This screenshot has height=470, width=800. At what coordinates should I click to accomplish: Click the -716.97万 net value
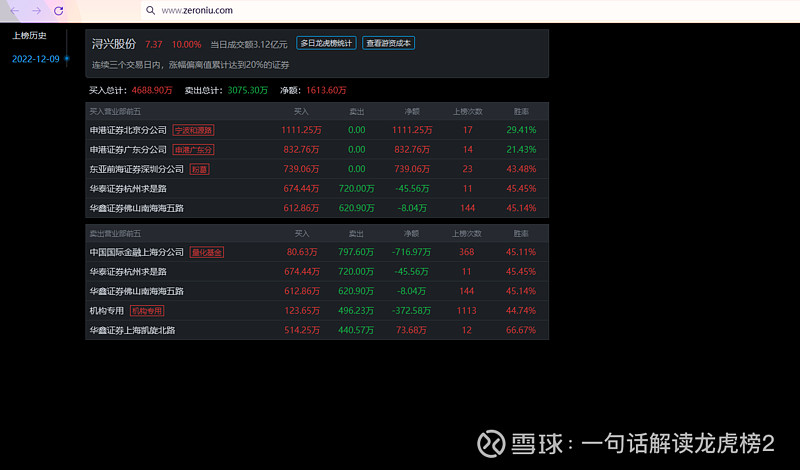pyautogui.click(x=412, y=252)
